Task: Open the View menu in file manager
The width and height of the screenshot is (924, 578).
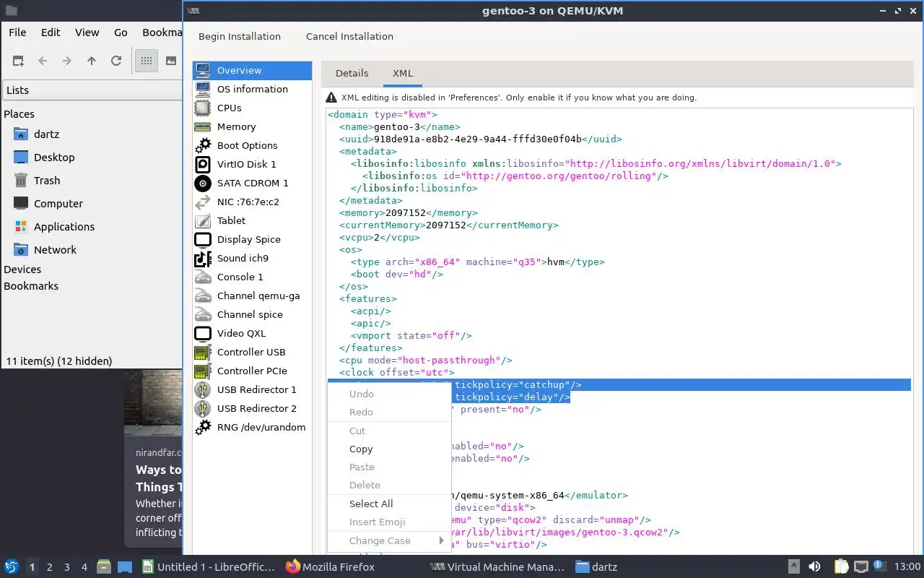Action: pos(87,33)
